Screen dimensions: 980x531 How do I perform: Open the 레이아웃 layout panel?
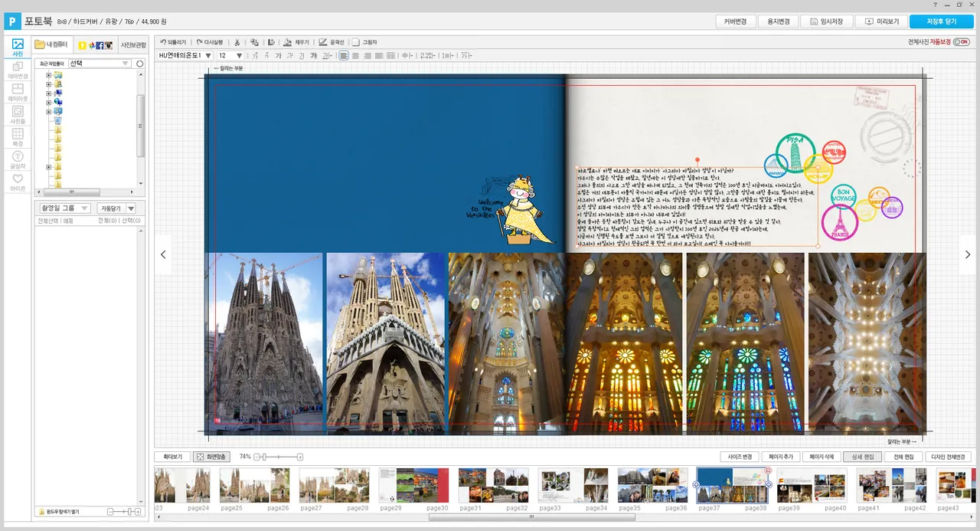tap(17, 93)
